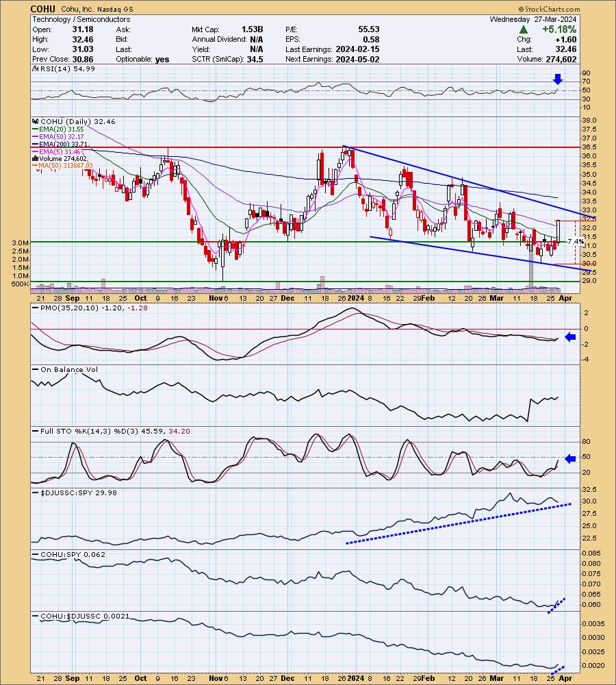Open the StockCharts.com credit link

click(x=549, y=9)
